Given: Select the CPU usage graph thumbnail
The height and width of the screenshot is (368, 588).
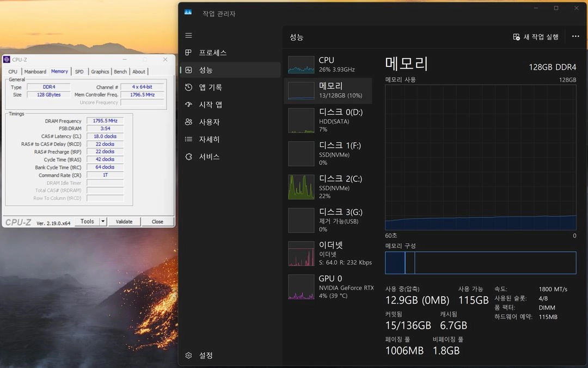Looking at the screenshot, I should [301, 65].
